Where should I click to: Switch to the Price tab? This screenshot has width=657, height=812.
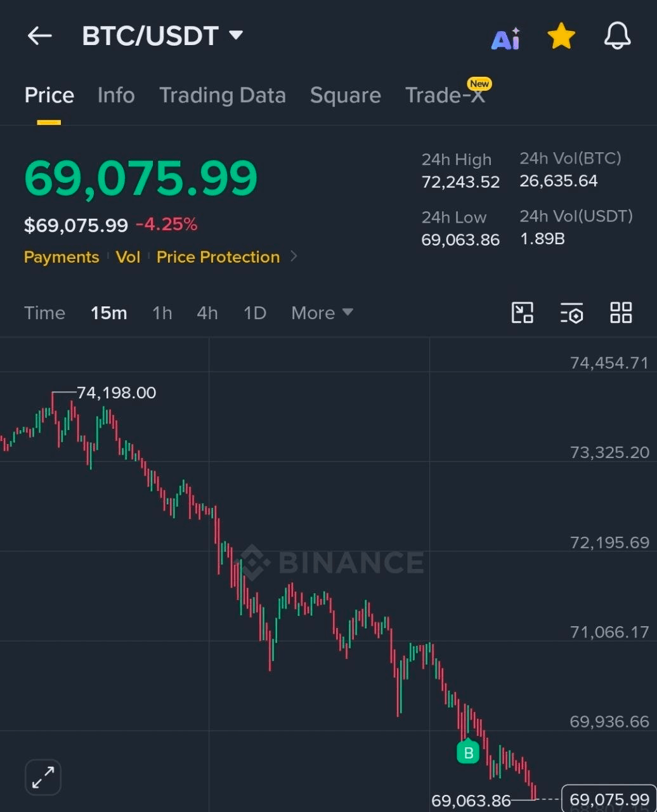[49, 95]
